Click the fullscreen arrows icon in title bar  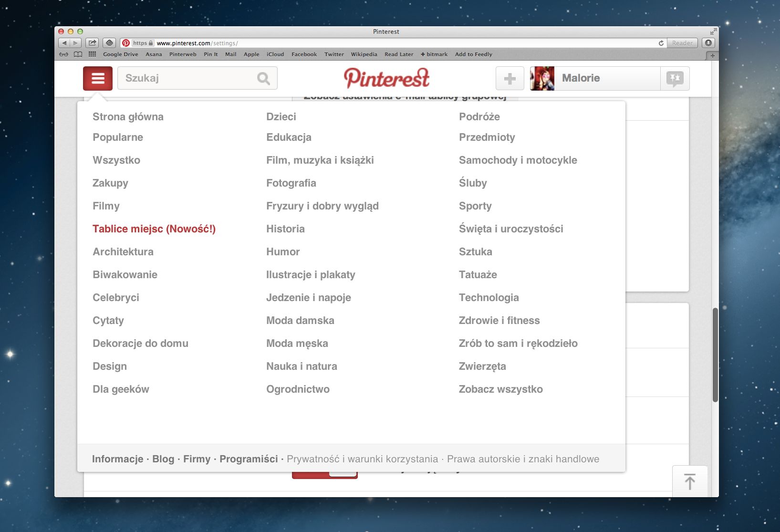coord(713,31)
